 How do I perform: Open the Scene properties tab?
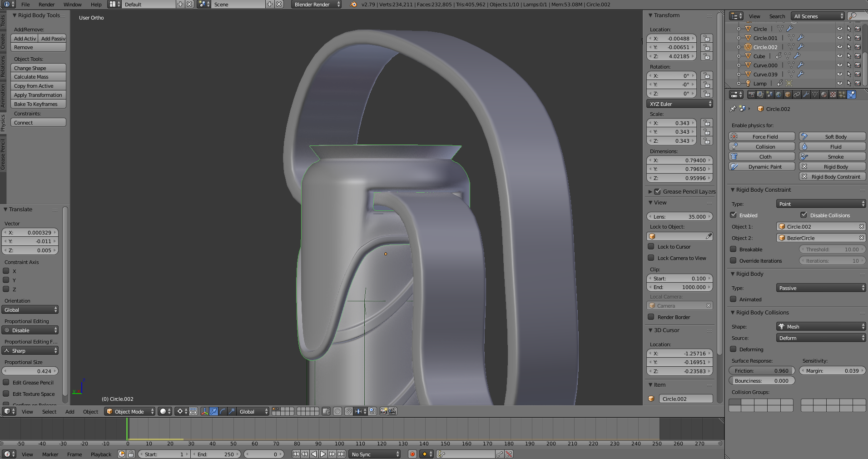[769, 95]
